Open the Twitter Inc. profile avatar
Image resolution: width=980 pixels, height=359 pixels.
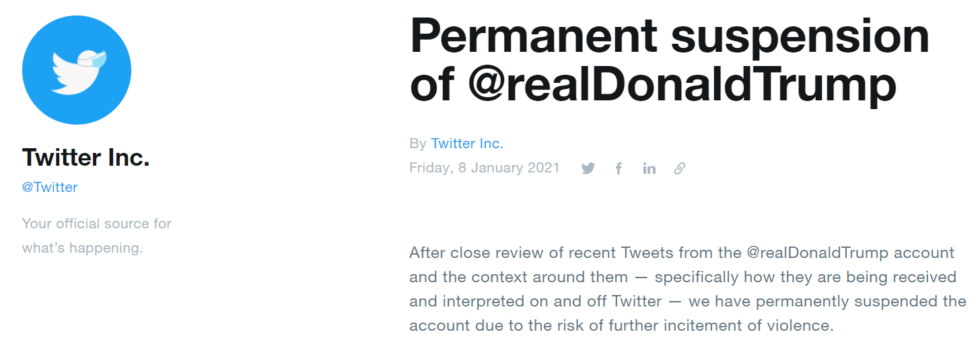tap(77, 70)
